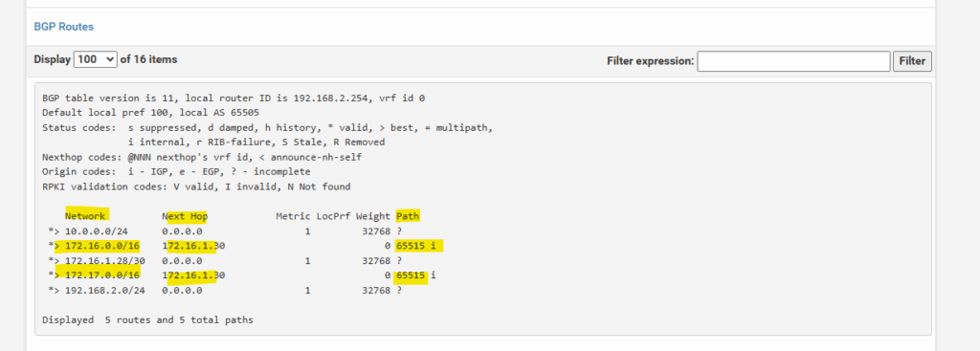Click the Next Hop column header
This screenshot has height=351, width=980.
[x=185, y=216]
